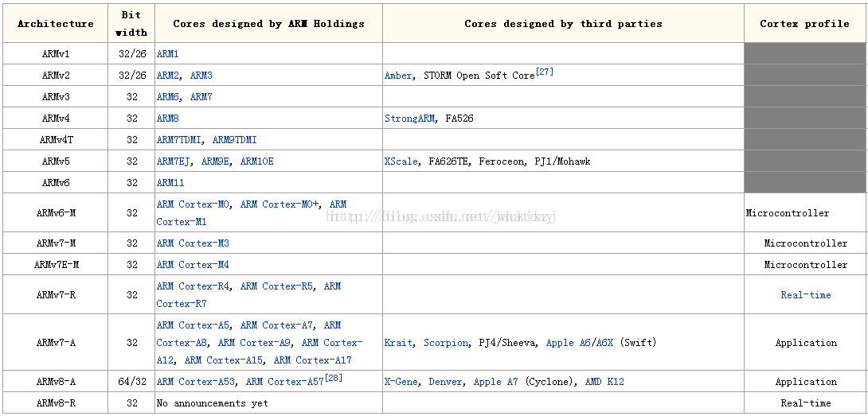The image size is (868, 416).
Task: Open the A6X link
Action: coord(604,343)
